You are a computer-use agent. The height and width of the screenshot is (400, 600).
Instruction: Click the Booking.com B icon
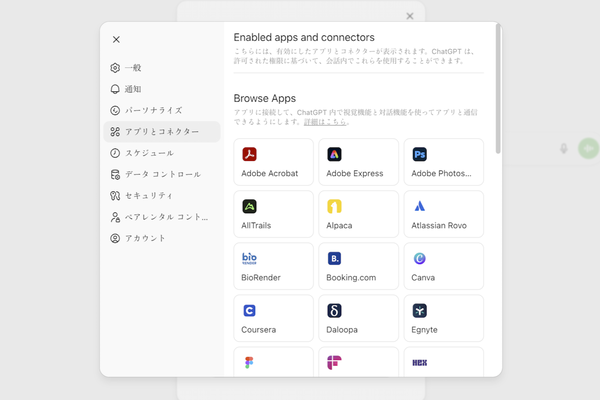click(334, 258)
